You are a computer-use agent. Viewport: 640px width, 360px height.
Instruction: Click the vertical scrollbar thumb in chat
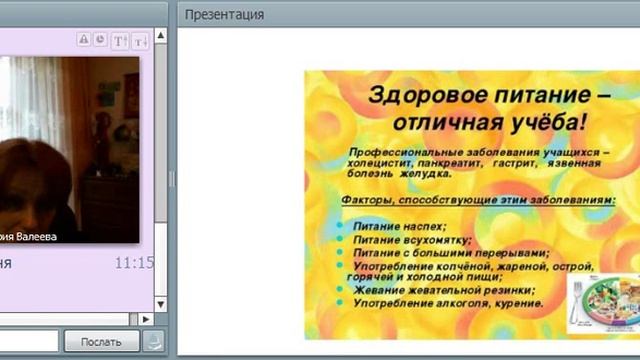161,133
